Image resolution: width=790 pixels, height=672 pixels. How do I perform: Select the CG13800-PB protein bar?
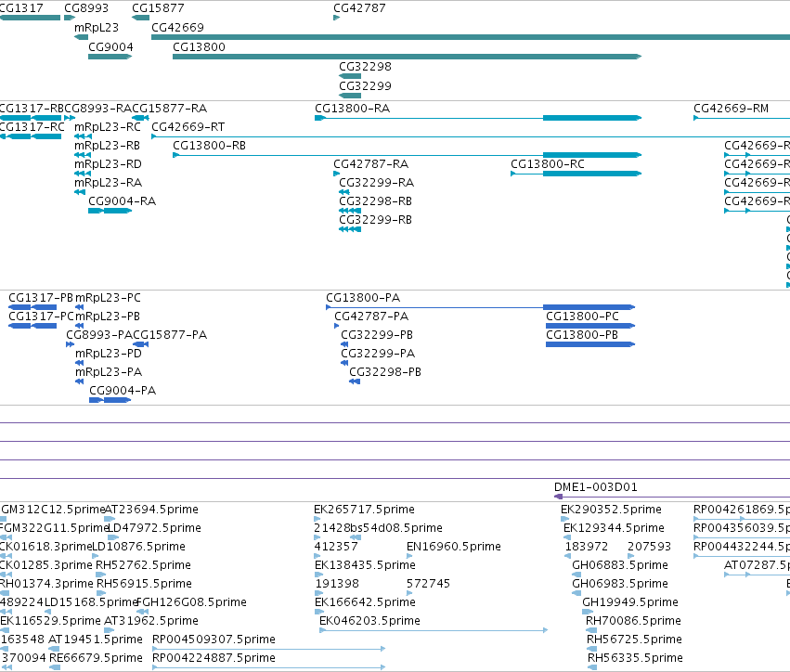(x=590, y=344)
